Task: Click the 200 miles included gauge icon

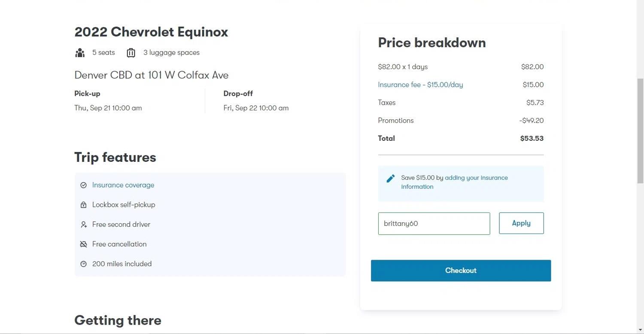Action: point(84,264)
